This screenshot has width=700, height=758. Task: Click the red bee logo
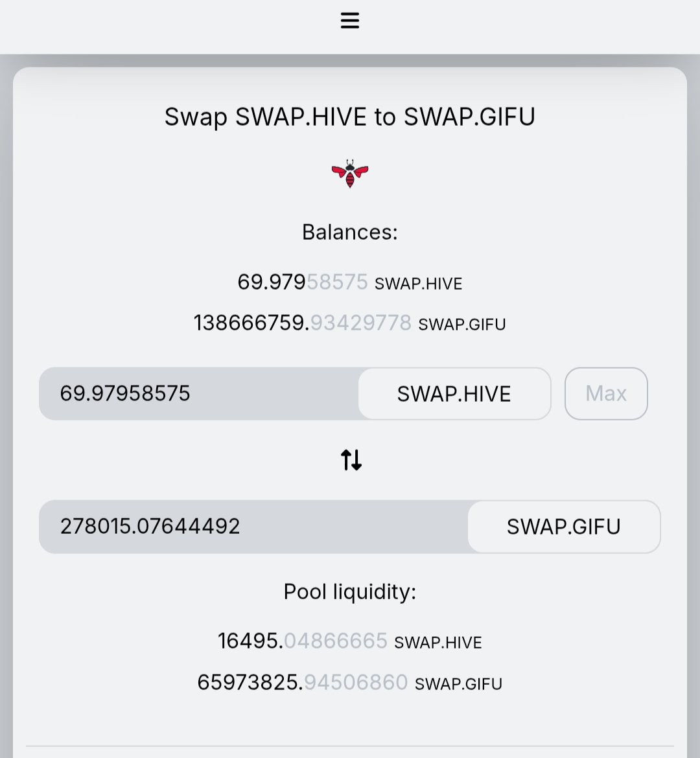pos(350,174)
